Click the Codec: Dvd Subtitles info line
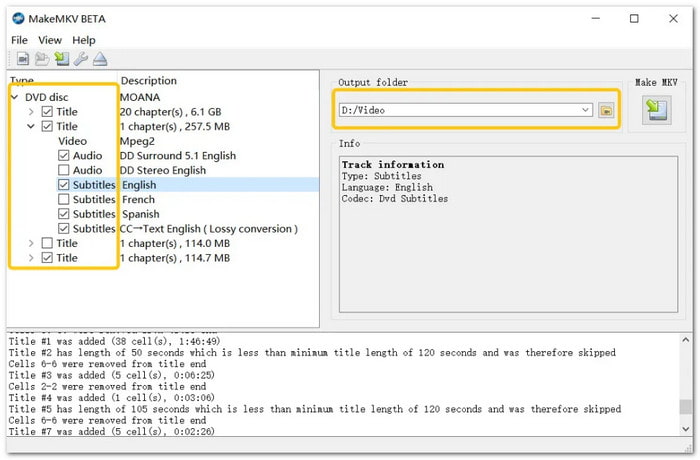 click(x=395, y=199)
